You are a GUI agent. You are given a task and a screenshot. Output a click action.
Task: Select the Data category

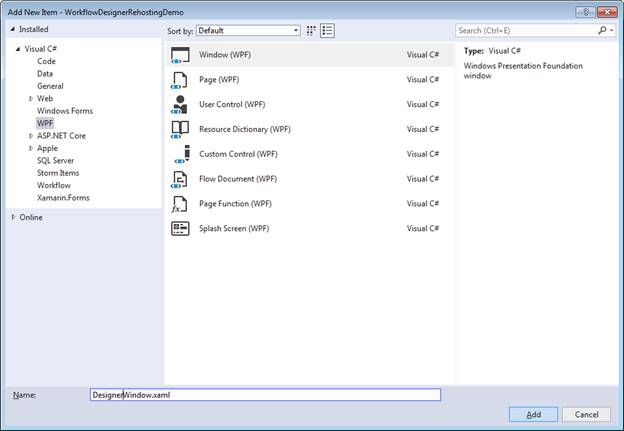pos(45,74)
